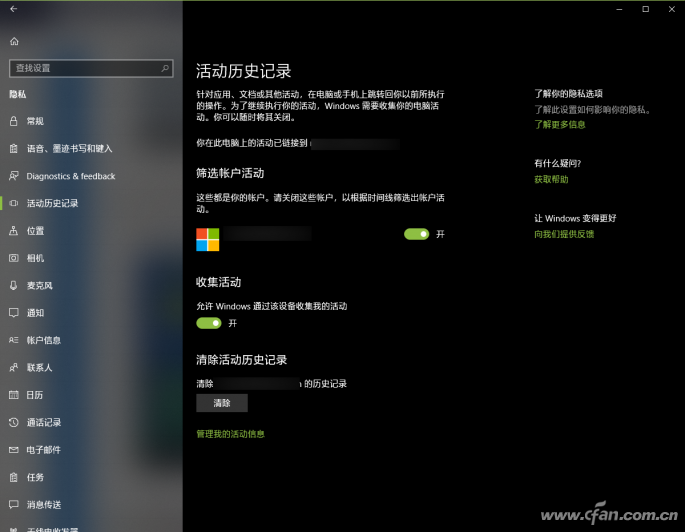Screen dimensions: 685x532
Task: Click the 向我们提供反馈 link
Action: point(563,234)
